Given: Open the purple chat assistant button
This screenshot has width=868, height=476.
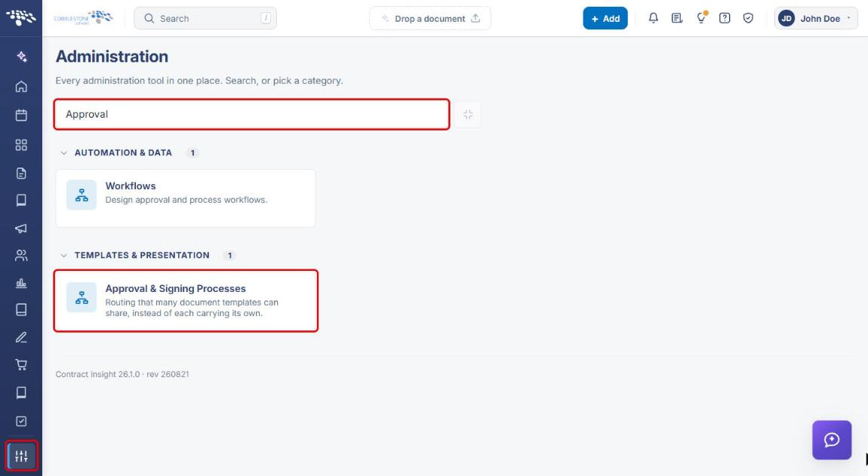Looking at the screenshot, I should 832,440.
